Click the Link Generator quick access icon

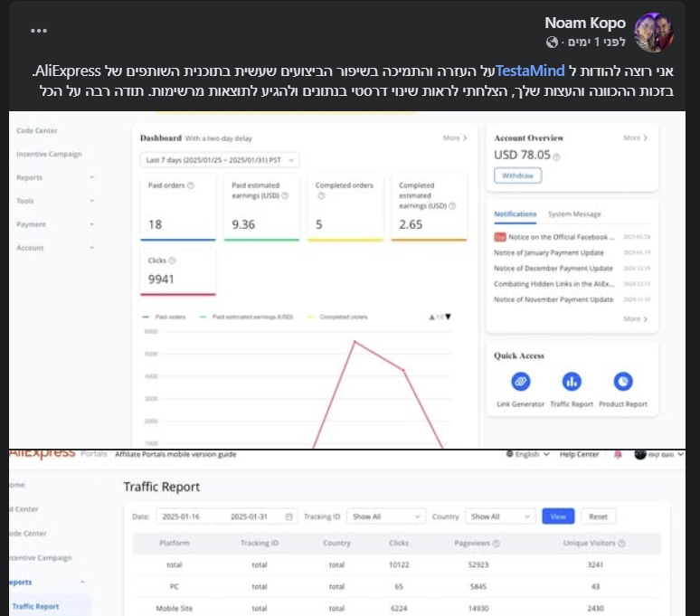point(521,382)
